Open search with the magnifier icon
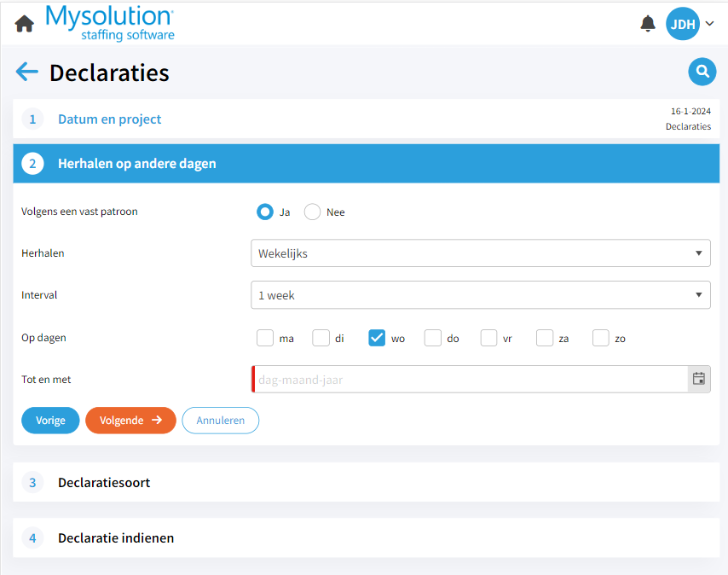This screenshot has width=728, height=575. 702,72
